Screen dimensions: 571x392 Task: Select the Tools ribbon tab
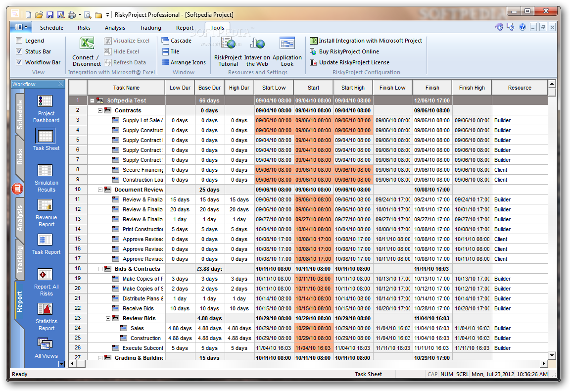pyautogui.click(x=217, y=28)
